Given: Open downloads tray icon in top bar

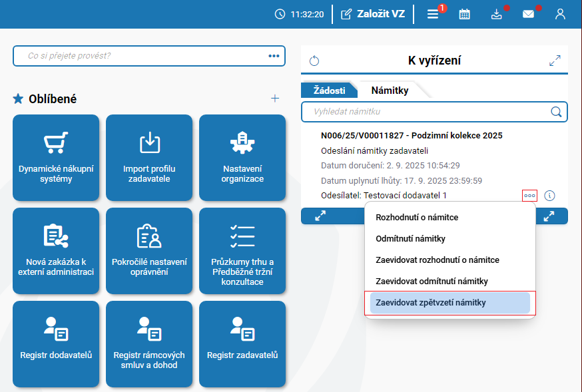Looking at the screenshot, I should point(496,14).
